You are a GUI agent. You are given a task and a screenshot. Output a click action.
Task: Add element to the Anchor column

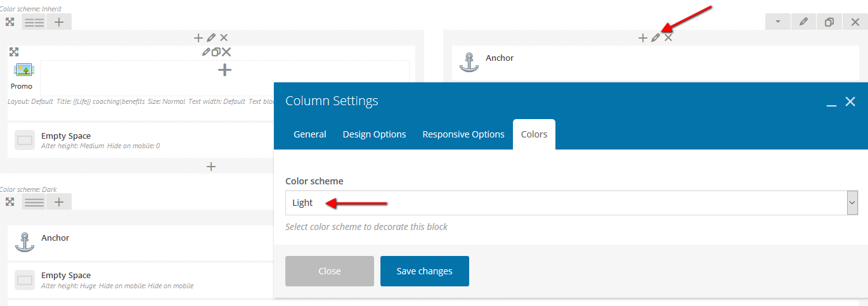click(x=642, y=38)
